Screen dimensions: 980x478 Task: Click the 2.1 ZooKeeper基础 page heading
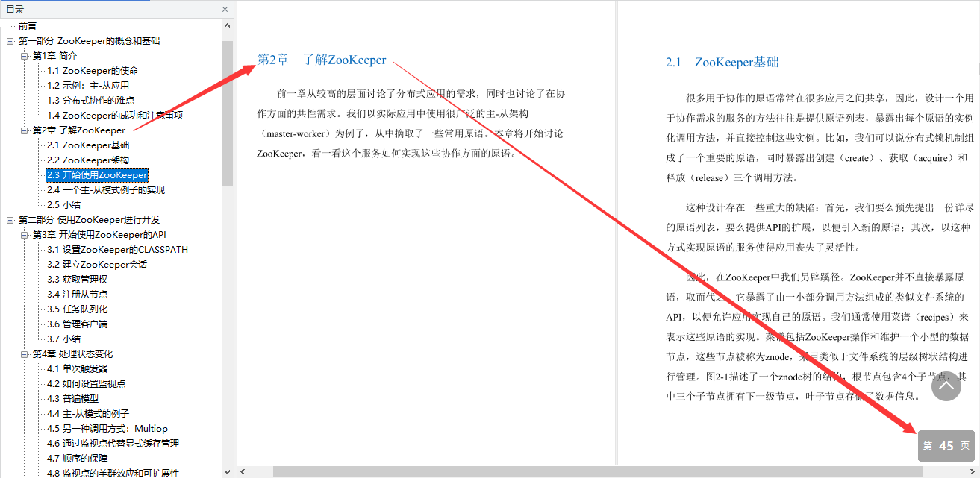pyautogui.click(x=722, y=62)
